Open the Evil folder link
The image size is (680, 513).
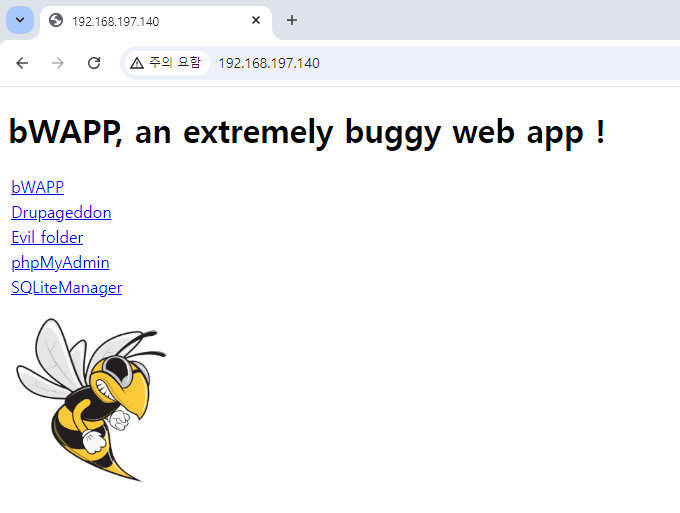coord(47,238)
